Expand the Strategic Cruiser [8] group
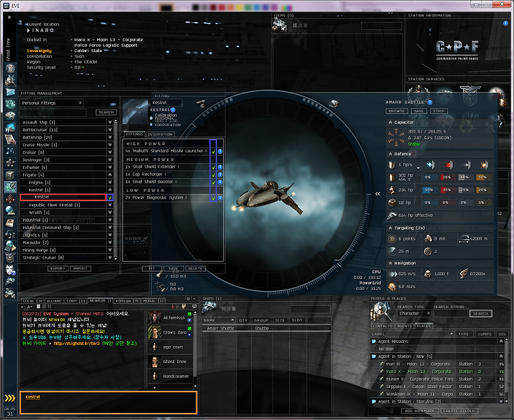 coord(110,257)
